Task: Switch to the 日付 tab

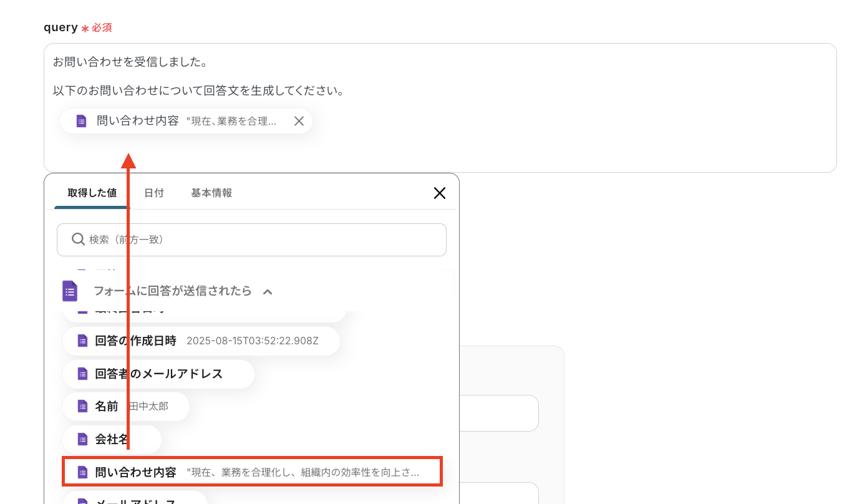Action: click(153, 193)
